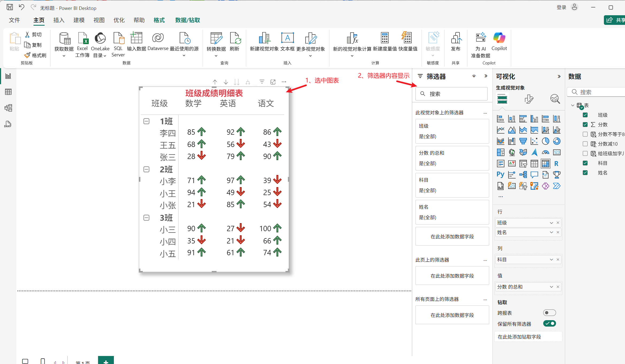Image resolution: width=625 pixels, height=364 pixels.
Task: Turn off keep all filters toggle
Action: (549, 324)
